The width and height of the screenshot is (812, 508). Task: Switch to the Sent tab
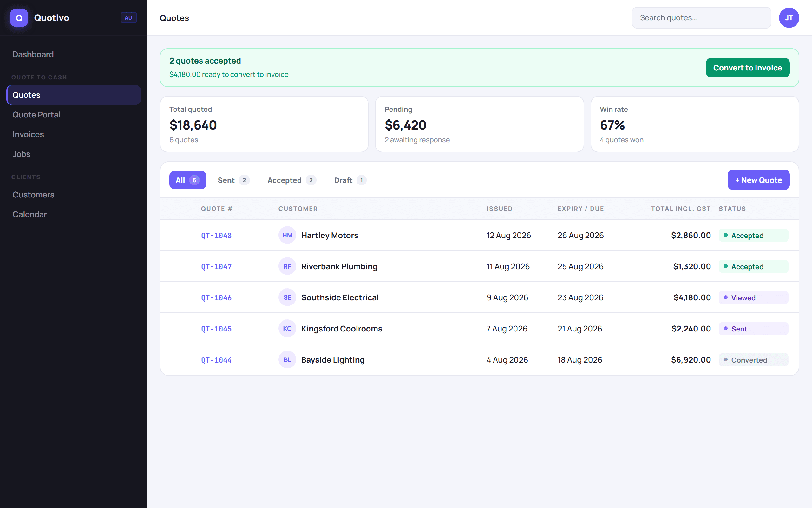(233, 180)
